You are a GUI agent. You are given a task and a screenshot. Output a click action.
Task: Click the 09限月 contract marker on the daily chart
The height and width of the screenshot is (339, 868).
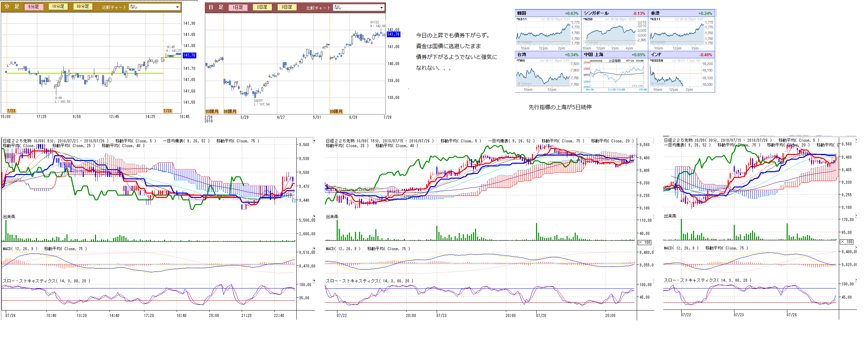coord(336,112)
